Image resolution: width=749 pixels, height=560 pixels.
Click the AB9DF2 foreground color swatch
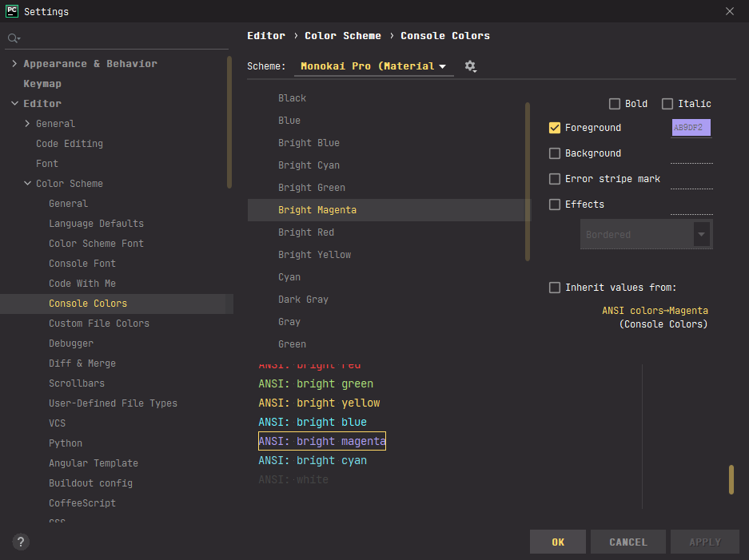click(691, 128)
